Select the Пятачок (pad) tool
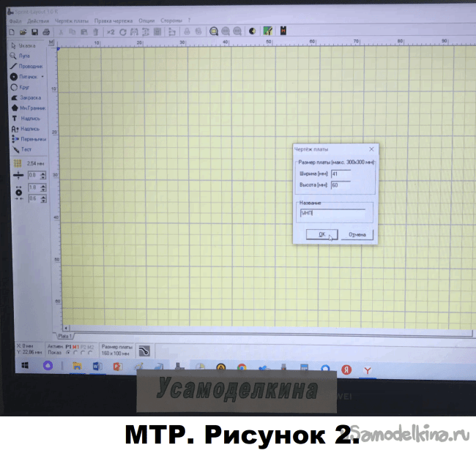 [26, 76]
